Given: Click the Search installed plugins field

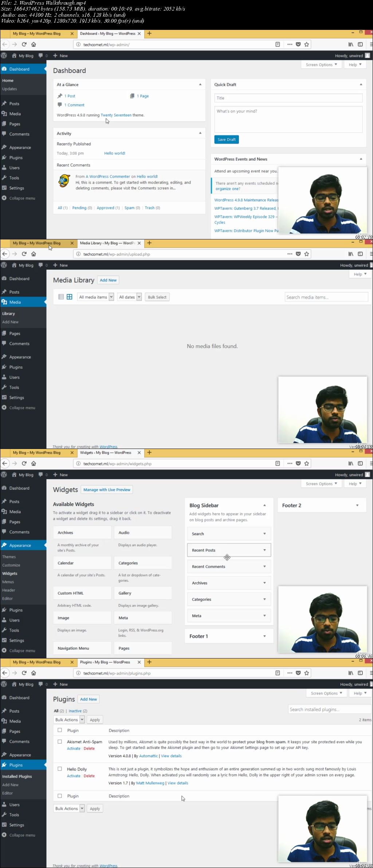Looking at the screenshot, I should pos(330,709).
